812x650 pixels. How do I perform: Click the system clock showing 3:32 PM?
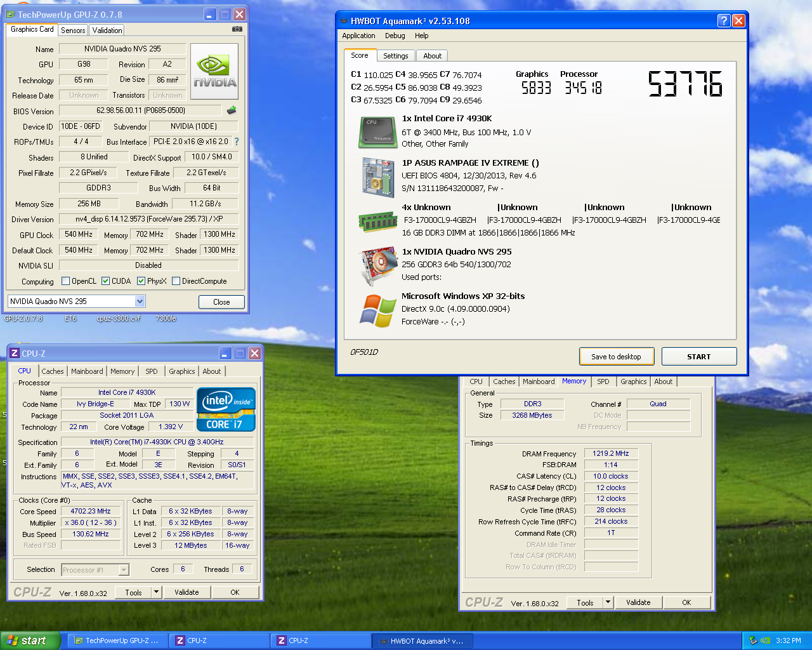pos(789,640)
